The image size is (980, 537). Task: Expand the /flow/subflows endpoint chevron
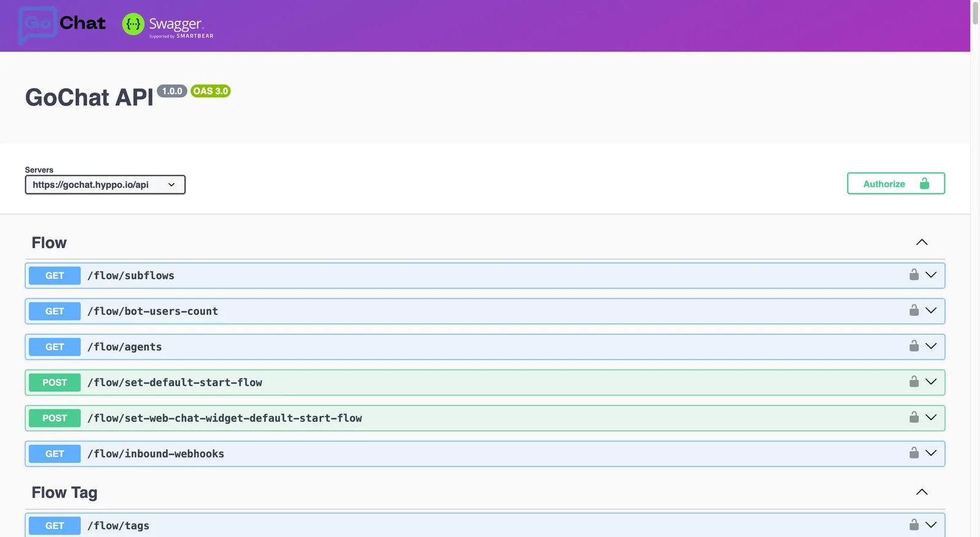point(931,275)
